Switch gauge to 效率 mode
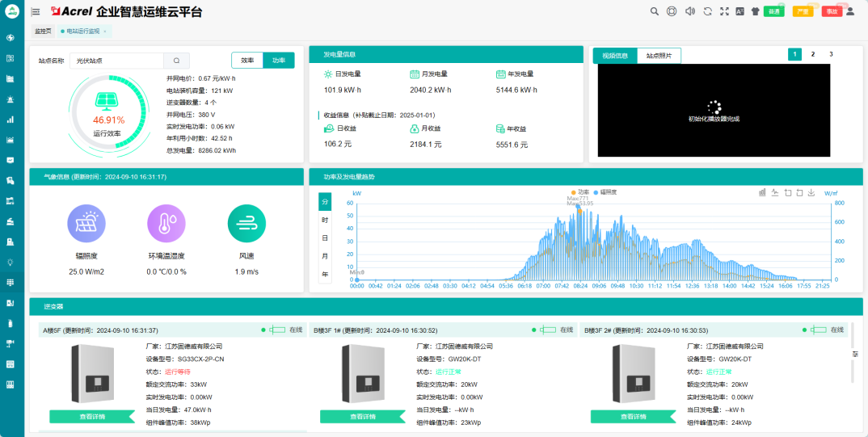The height and width of the screenshot is (437, 868). pyautogui.click(x=247, y=61)
